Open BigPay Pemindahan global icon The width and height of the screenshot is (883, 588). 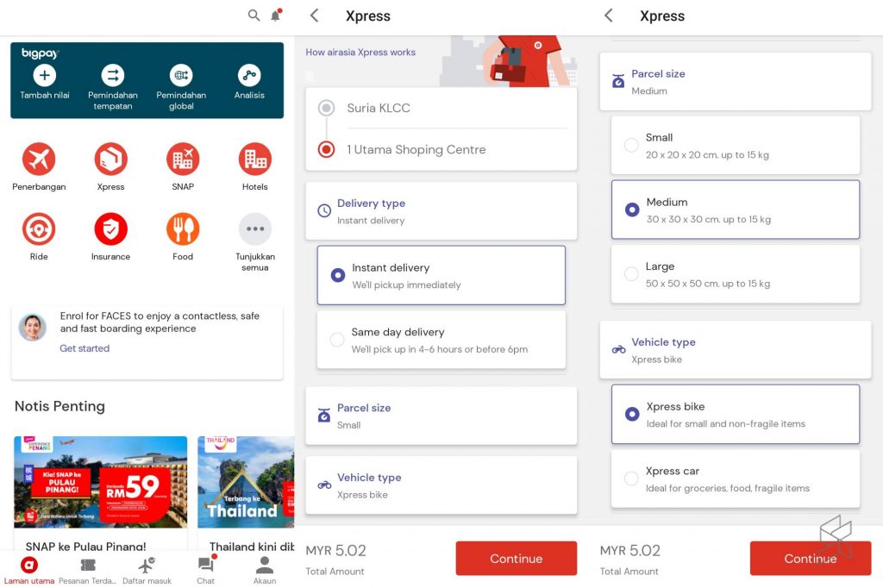[x=181, y=75]
